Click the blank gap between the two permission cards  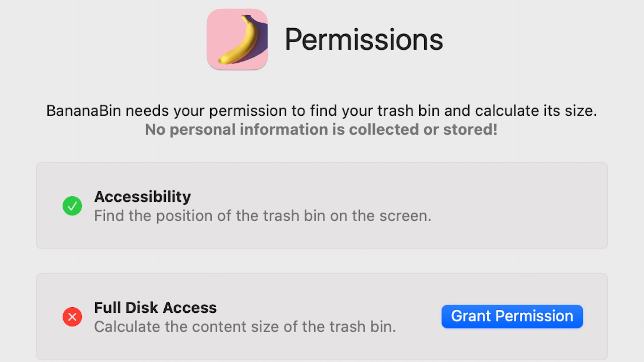pyautogui.click(x=322, y=261)
